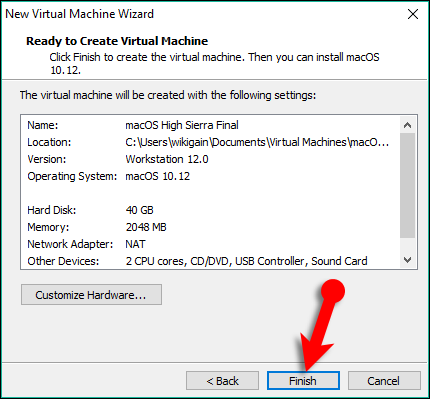Click the New Virtual Machine Wizard title

(x=79, y=14)
